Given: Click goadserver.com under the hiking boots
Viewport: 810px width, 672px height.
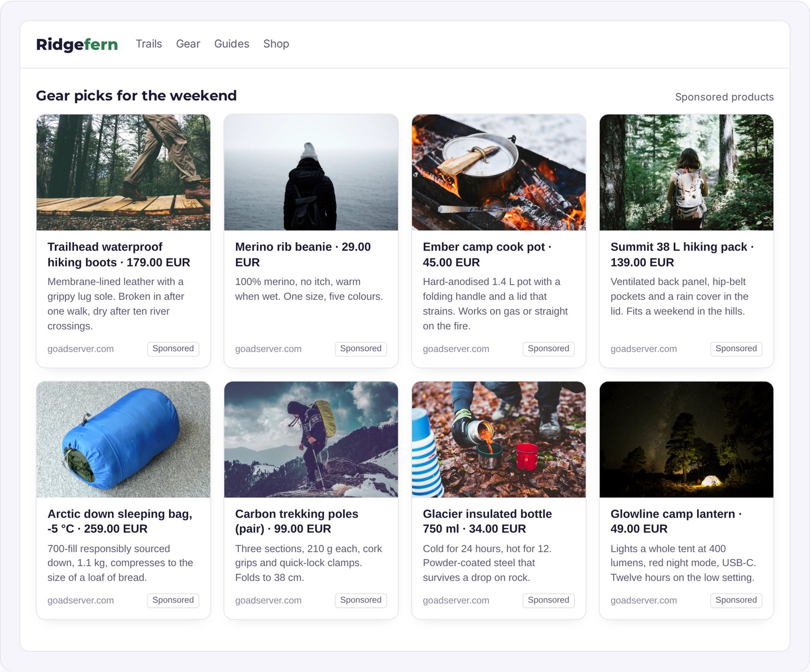Looking at the screenshot, I should [x=80, y=349].
